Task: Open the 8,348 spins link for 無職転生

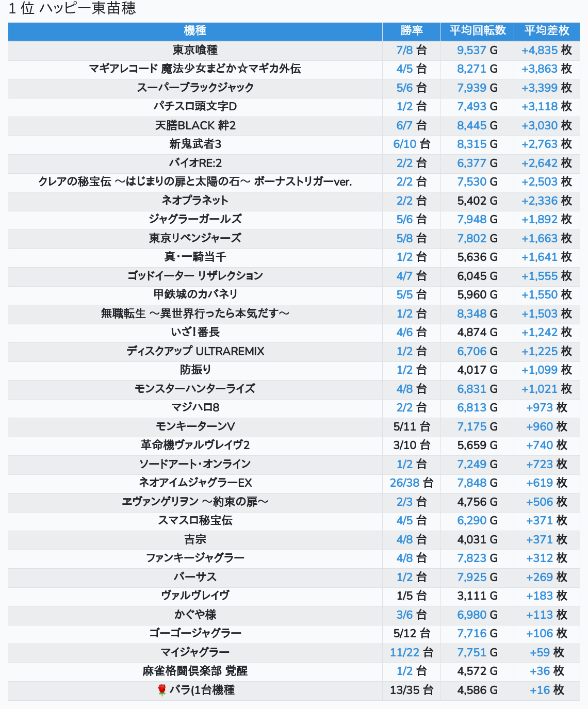Action: [471, 314]
